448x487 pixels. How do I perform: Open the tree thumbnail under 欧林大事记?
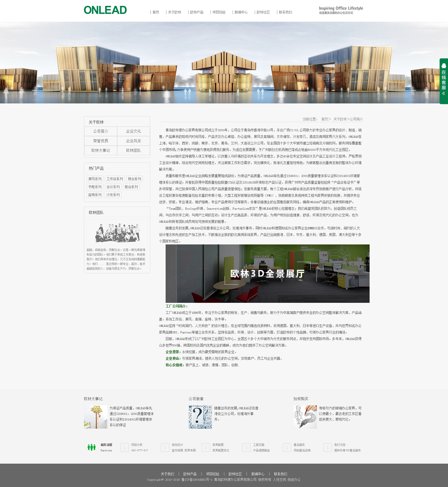pyautogui.click(x=96, y=417)
